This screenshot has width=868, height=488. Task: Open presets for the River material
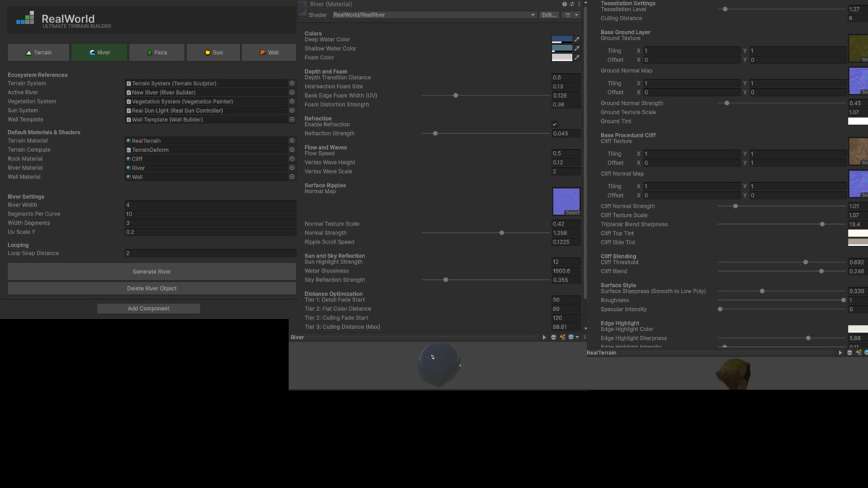572,4
